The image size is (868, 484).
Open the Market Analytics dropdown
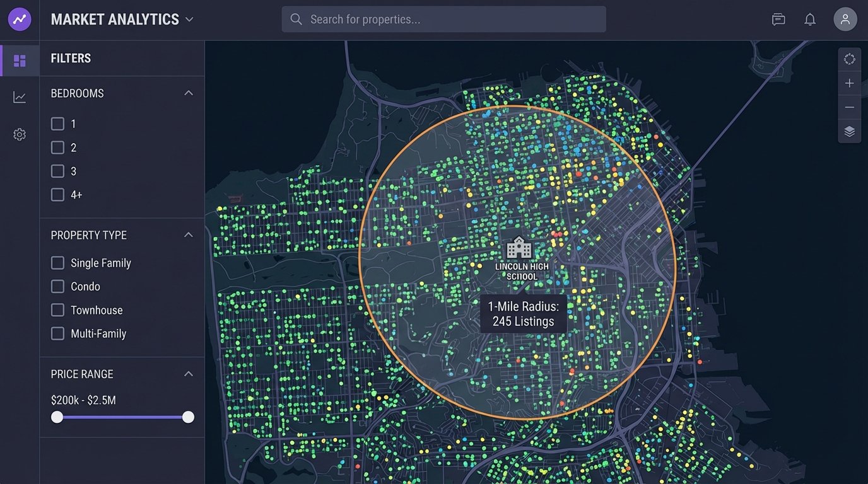click(189, 20)
